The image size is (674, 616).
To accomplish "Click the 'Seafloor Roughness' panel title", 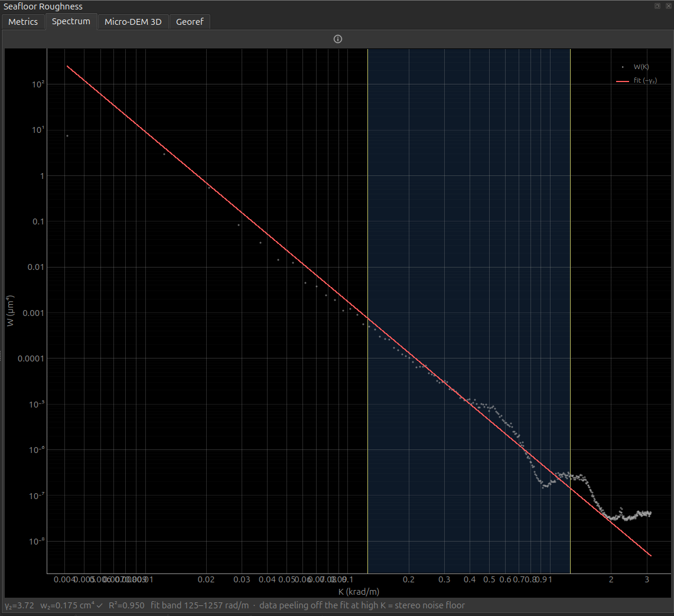I will (x=43, y=6).
